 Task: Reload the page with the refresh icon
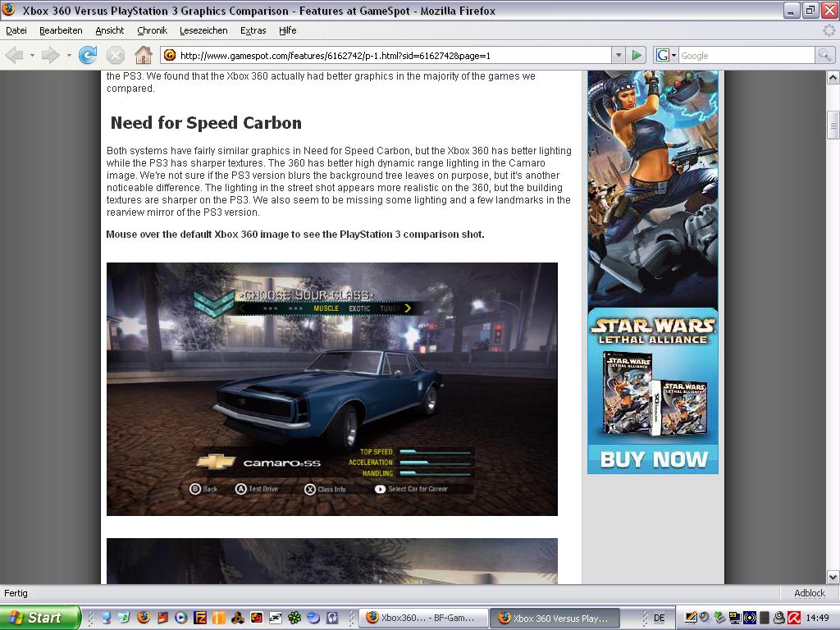point(87,55)
